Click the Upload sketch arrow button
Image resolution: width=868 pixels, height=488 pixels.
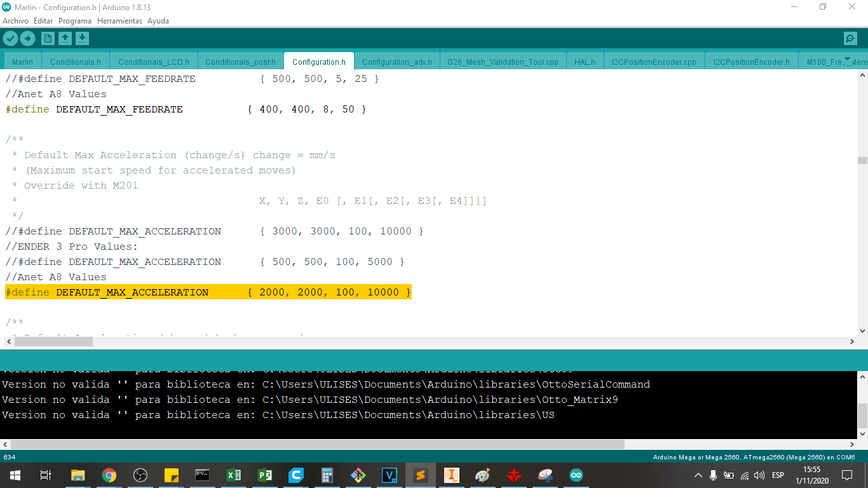[27, 39]
